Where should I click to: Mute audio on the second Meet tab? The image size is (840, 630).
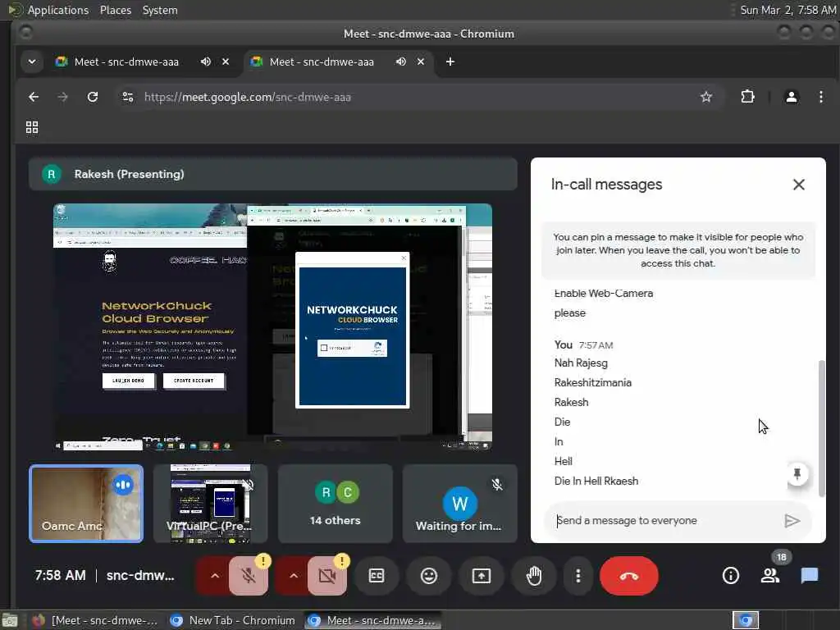coord(400,62)
